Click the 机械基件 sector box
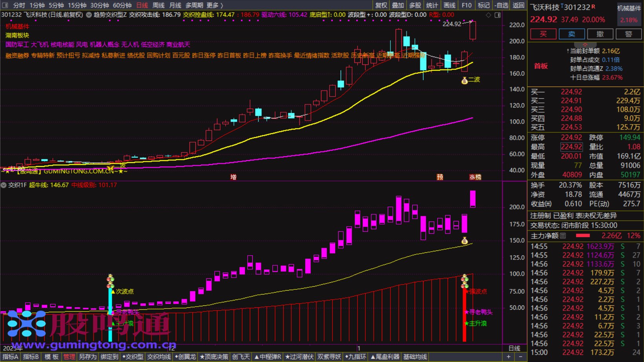644x362 pixels. [629, 14]
